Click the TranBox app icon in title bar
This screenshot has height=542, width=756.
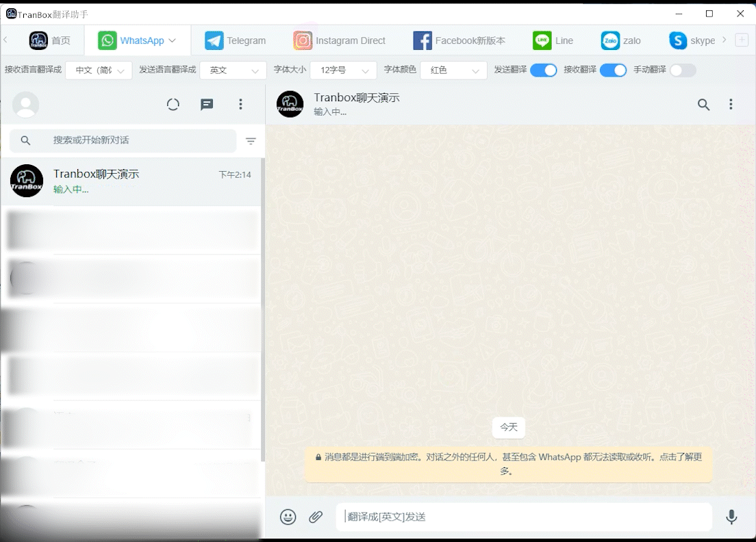(x=12, y=14)
